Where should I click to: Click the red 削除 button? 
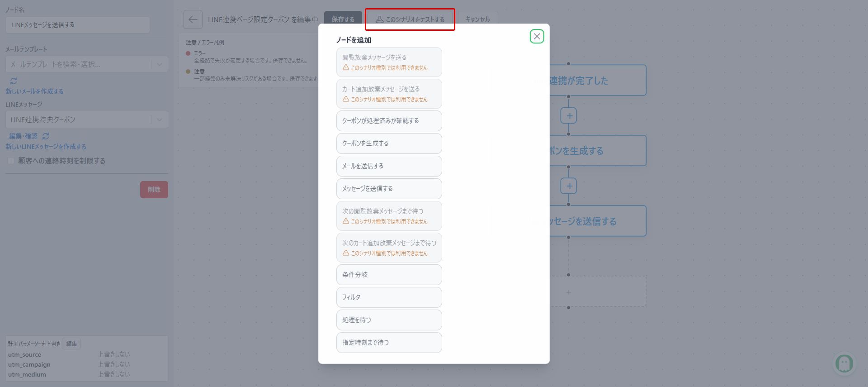tap(154, 190)
